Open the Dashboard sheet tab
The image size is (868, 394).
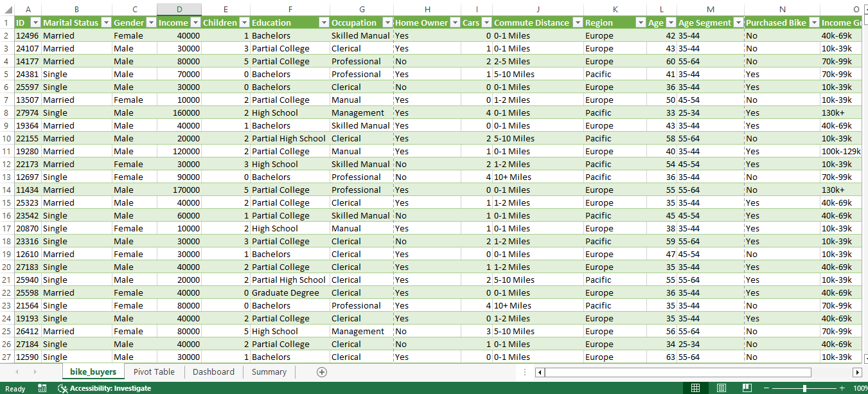(213, 372)
